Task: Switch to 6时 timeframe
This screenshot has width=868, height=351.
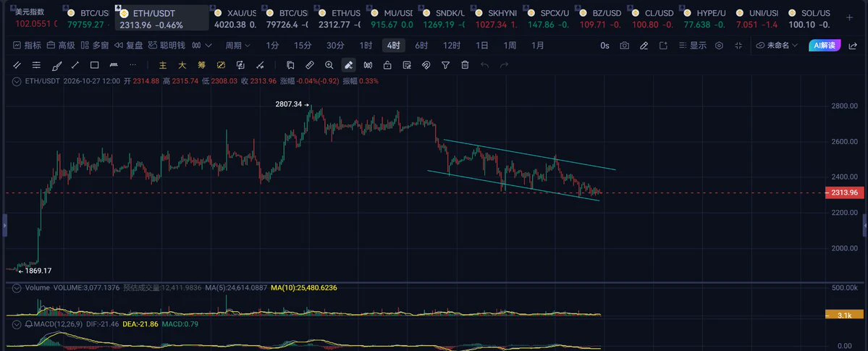Action: point(422,46)
